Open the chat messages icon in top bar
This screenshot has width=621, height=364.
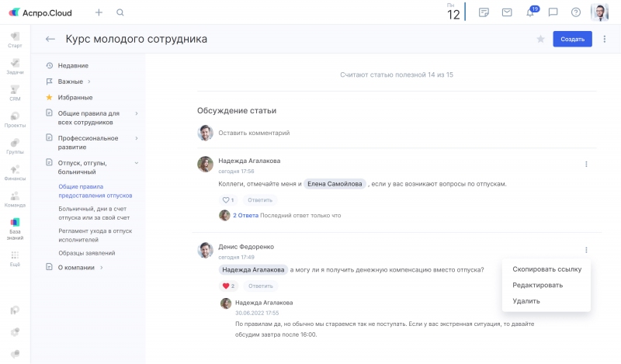pos(553,12)
